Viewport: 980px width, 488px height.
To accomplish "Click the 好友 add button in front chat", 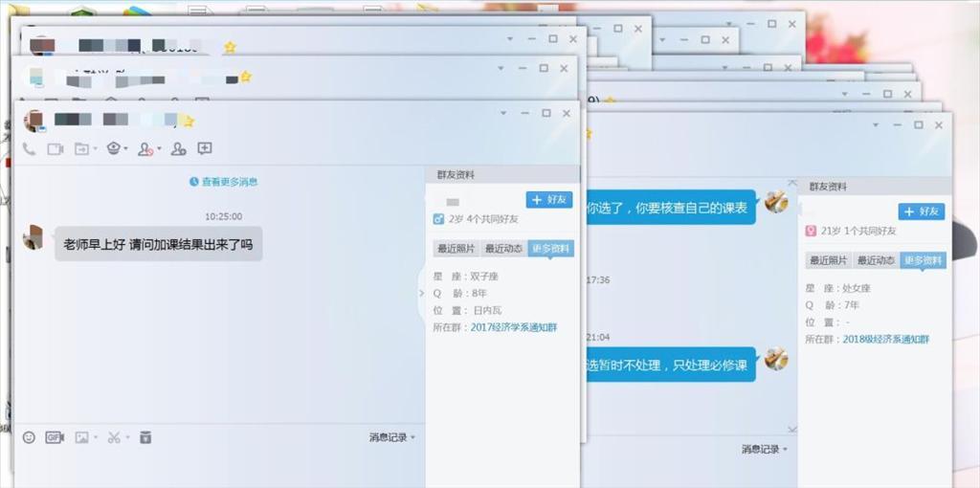I will 549,200.
